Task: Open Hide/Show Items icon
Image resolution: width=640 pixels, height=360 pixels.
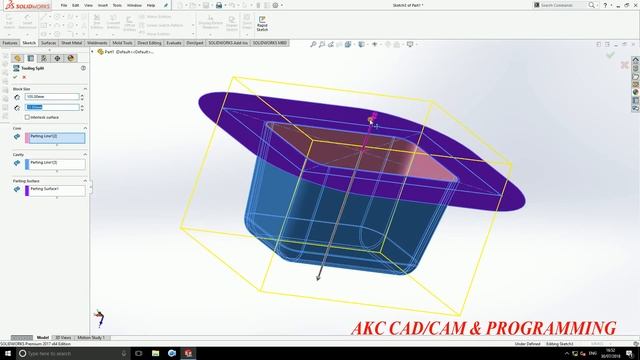Action: 375,44
